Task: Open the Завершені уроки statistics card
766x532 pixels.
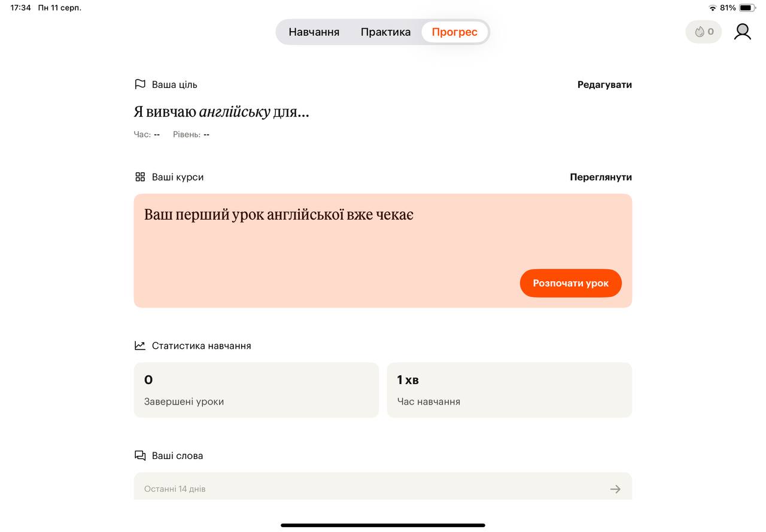Action: tap(256, 390)
